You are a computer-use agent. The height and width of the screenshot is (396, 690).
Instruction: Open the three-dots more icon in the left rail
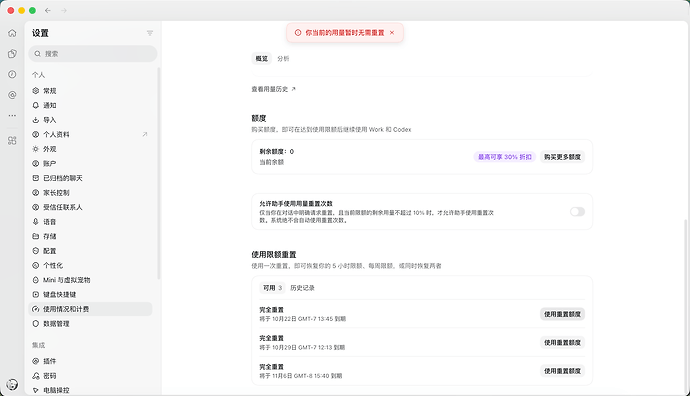[12, 115]
